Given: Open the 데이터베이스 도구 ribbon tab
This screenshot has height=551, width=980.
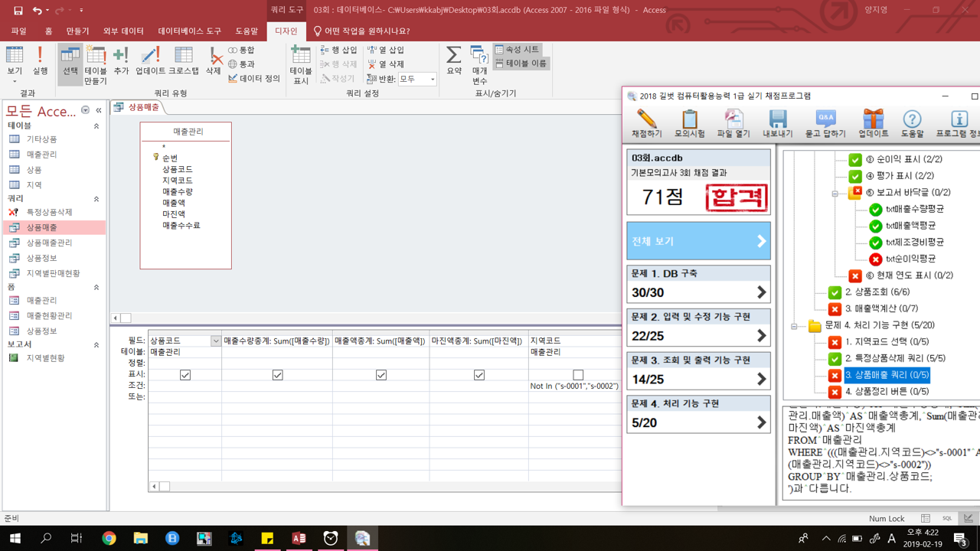Looking at the screenshot, I should [x=189, y=31].
